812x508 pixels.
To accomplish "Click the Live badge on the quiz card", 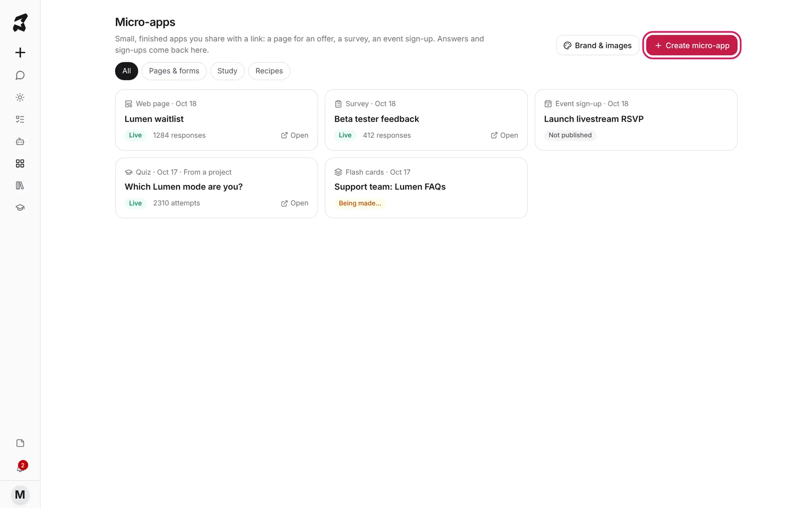I will click(135, 203).
